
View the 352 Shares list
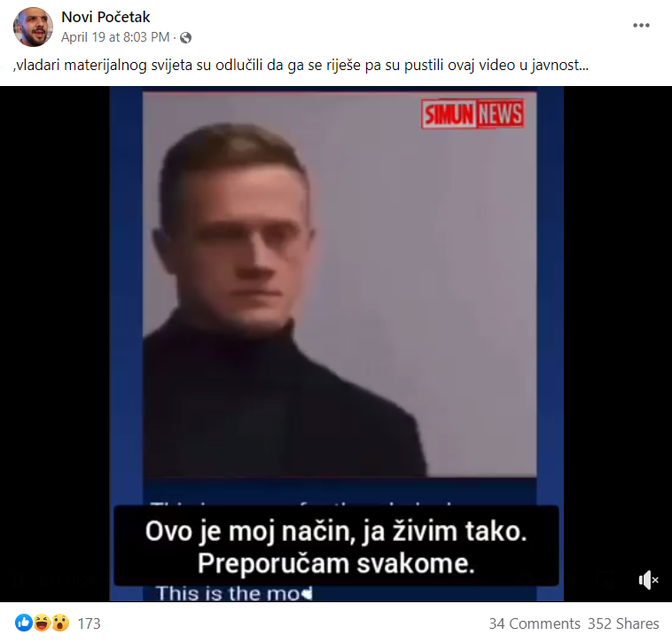pos(623,623)
